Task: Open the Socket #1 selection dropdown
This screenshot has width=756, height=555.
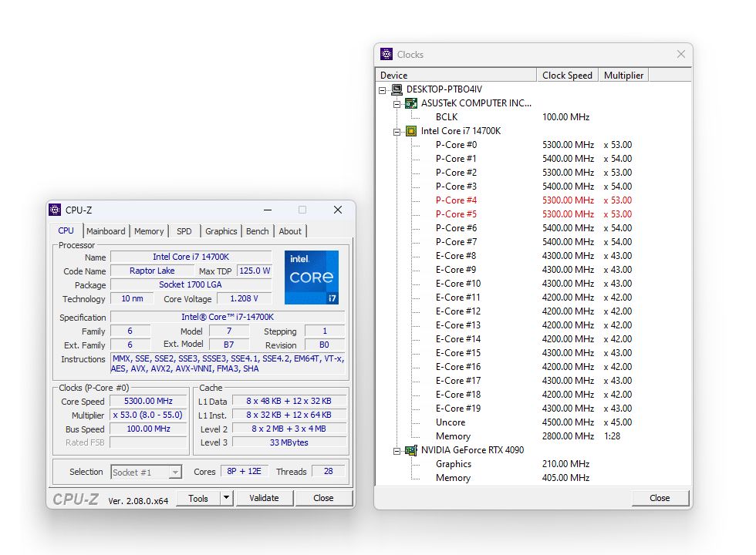Action: click(176, 472)
